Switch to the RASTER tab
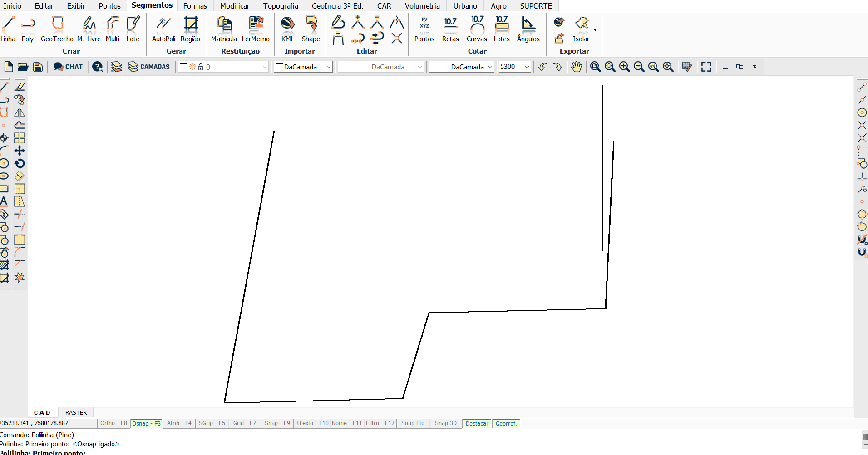The height and width of the screenshot is (455, 868). click(76, 412)
